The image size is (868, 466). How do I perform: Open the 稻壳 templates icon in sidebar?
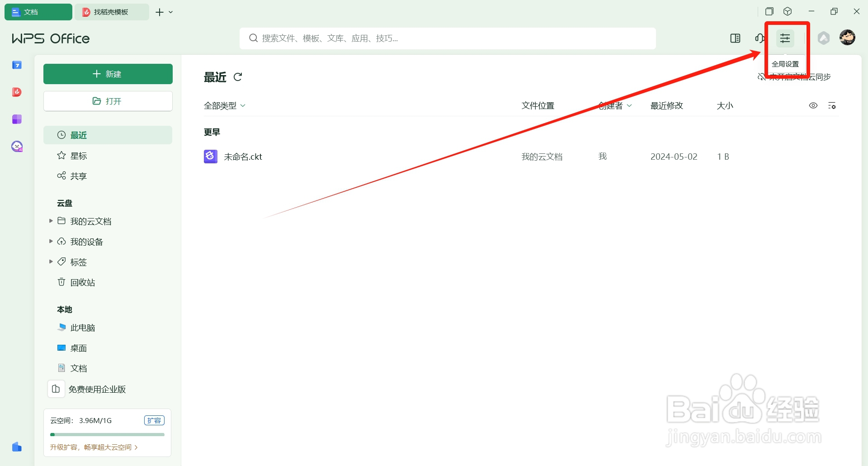tap(17, 92)
